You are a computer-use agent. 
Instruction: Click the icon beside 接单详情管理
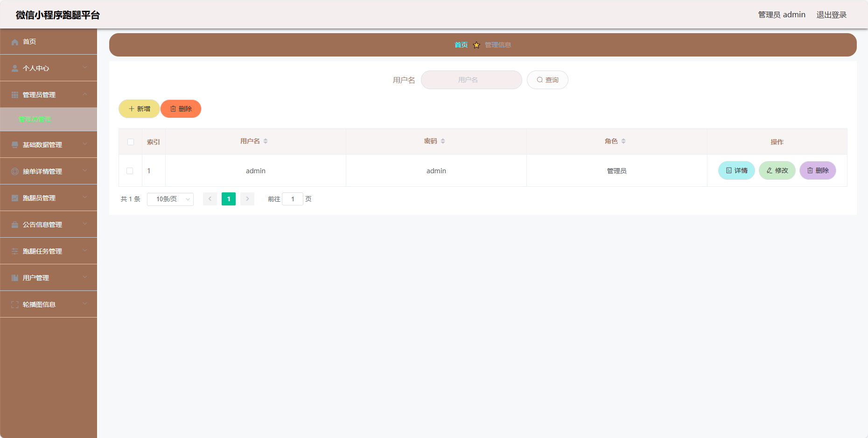coord(15,171)
